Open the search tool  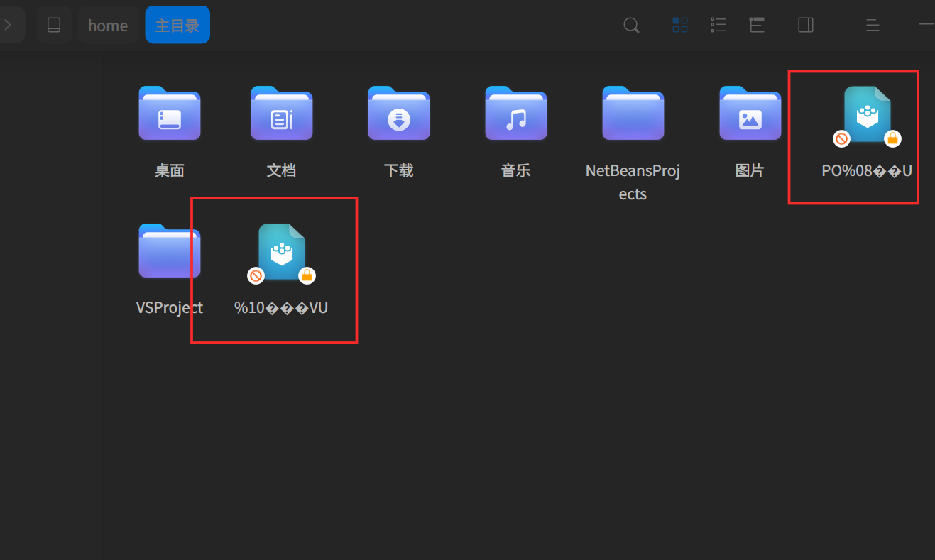tap(631, 26)
